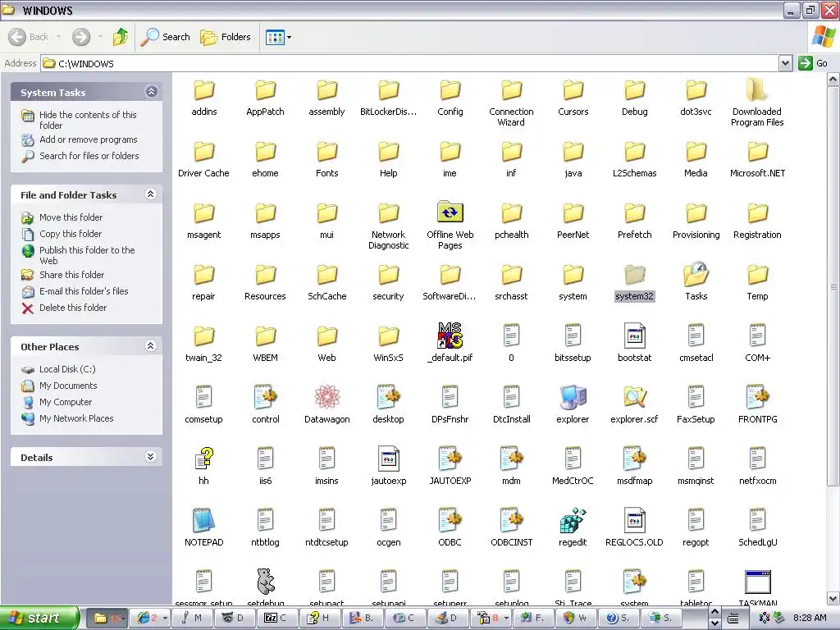Select the control settings file icon
Screen dimensions: 840x630
coord(265,398)
